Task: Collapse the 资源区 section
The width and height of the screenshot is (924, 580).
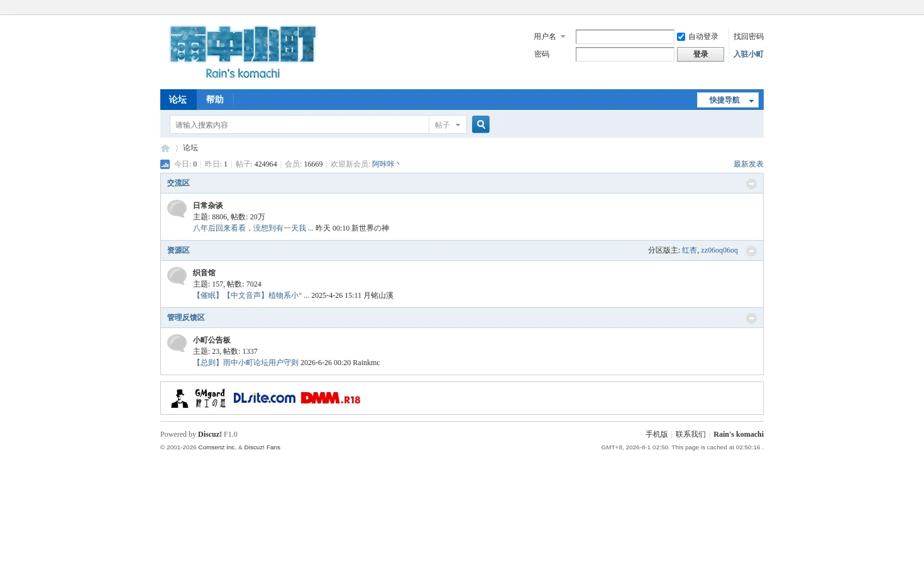Action: (x=751, y=251)
